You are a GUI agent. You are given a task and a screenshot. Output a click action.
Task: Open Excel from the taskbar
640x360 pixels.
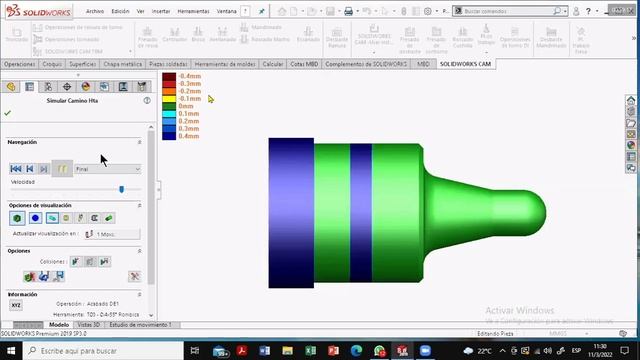310,351
